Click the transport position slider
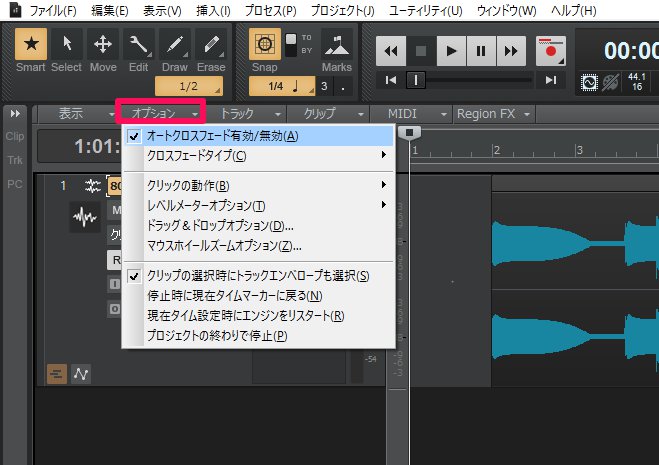 point(416,80)
